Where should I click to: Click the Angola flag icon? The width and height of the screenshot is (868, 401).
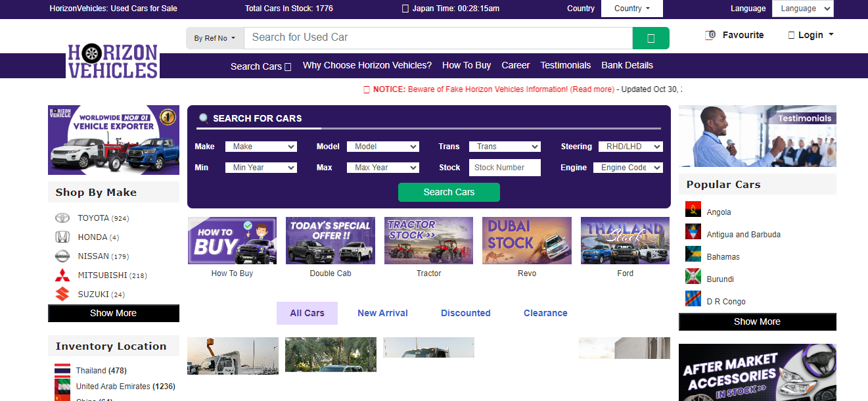pos(693,210)
